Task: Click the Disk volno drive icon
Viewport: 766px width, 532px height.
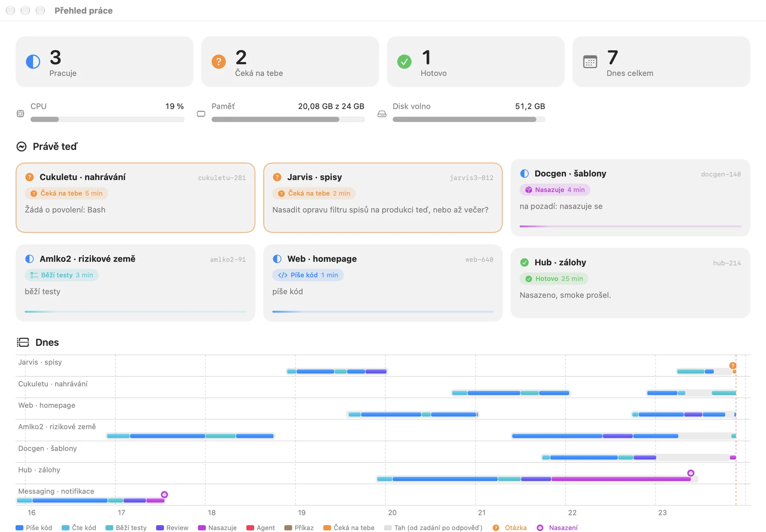Action: click(x=382, y=114)
